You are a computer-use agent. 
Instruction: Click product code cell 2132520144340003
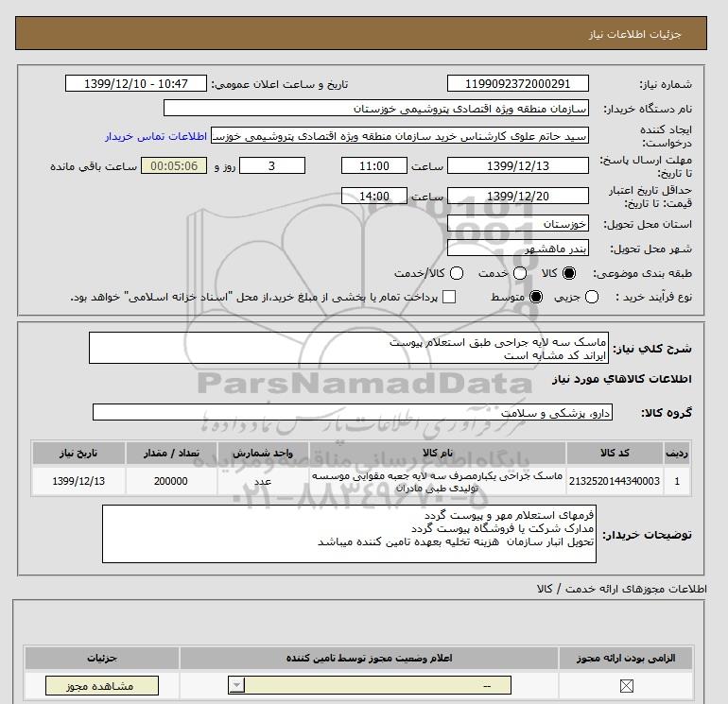(x=615, y=481)
